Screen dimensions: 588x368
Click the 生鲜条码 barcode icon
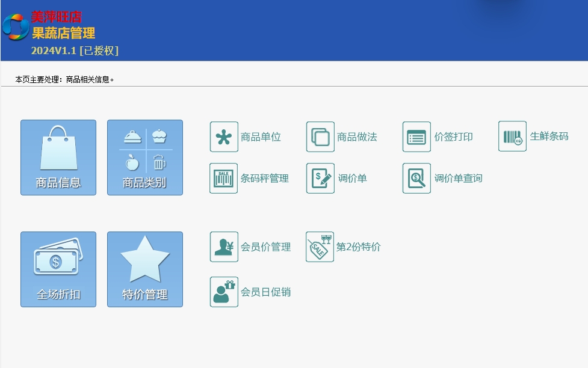coord(512,136)
